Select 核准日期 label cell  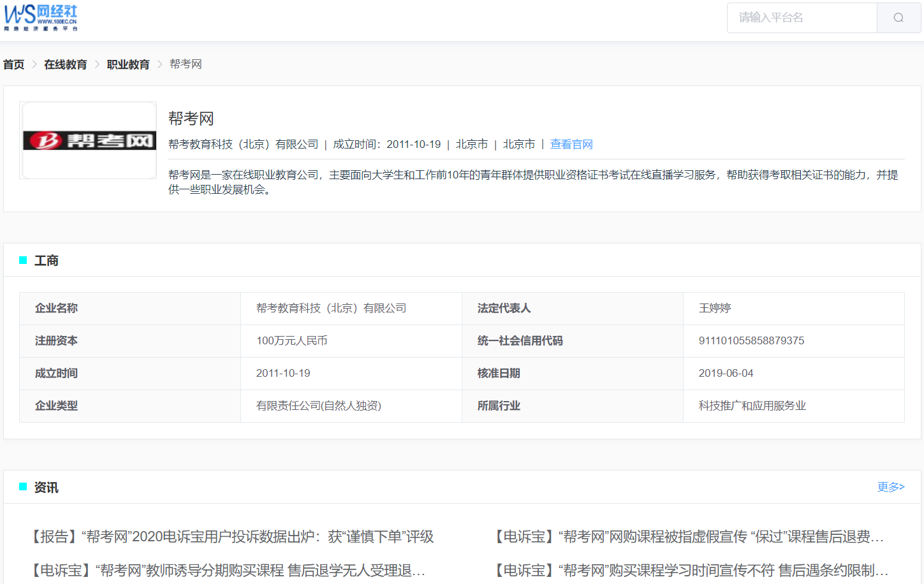point(573,374)
